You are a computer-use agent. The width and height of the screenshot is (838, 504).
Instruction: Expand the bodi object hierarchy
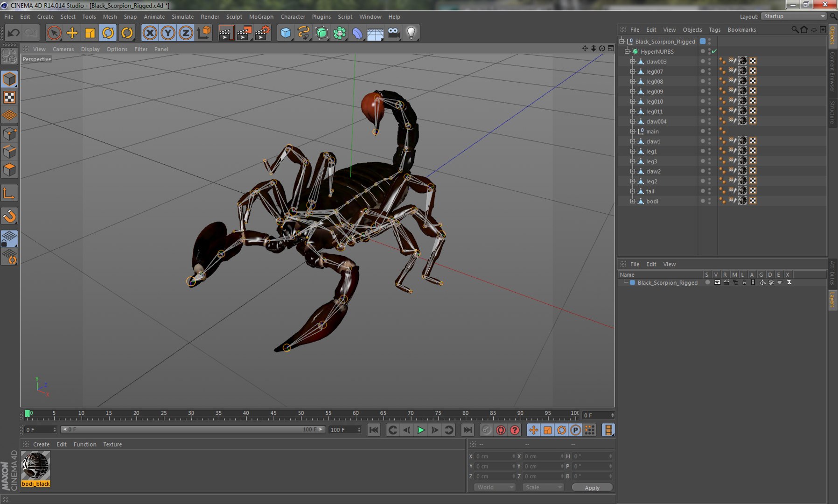[x=633, y=201]
